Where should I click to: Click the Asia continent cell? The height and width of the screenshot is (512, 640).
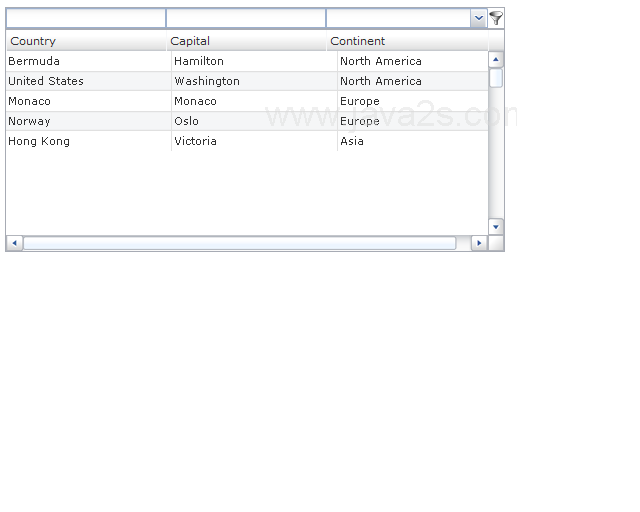pyautogui.click(x=352, y=141)
